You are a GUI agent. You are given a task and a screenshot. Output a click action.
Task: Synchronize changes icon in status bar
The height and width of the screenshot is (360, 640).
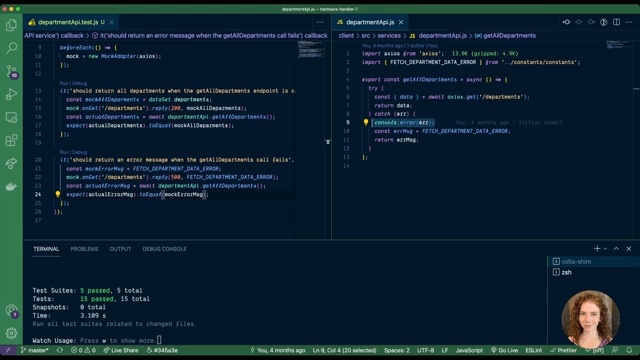click(60, 350)
